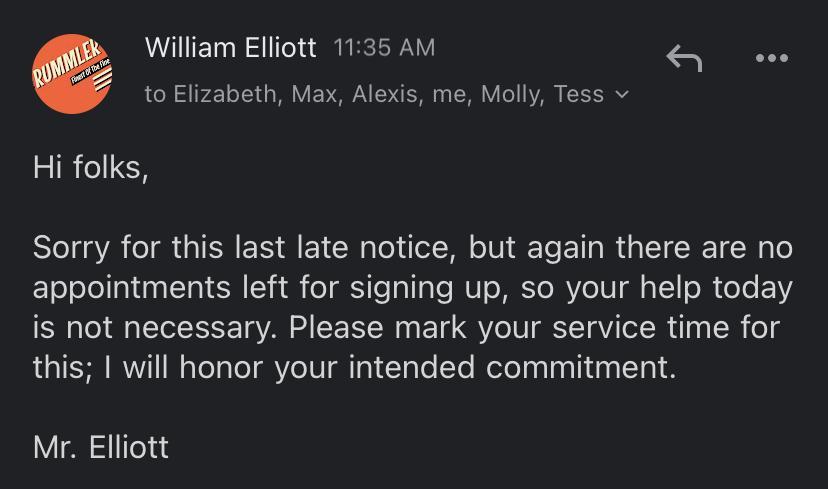Expand recipient details chevron after Tess
Viewport: 828px width, 489px height.
tap(622, 94)
